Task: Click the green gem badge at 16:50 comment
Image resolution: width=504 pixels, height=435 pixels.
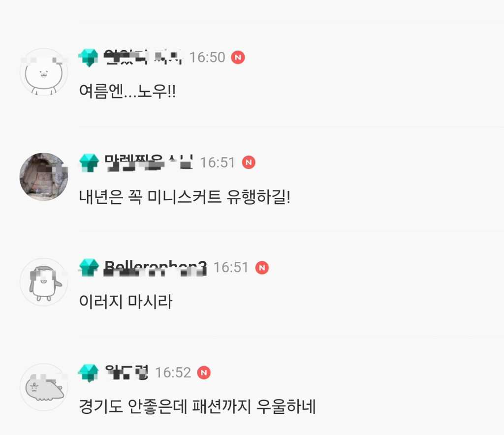Action: coord(88,58)
